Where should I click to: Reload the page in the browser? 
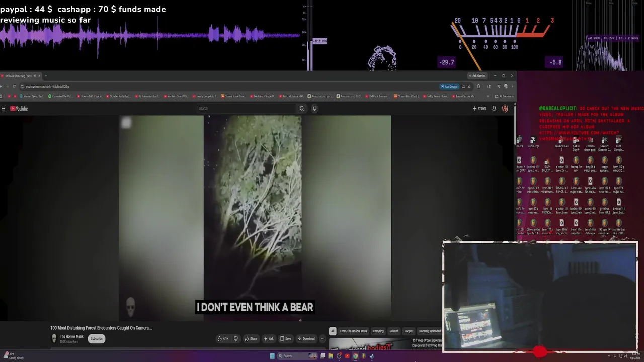(14, 86)
